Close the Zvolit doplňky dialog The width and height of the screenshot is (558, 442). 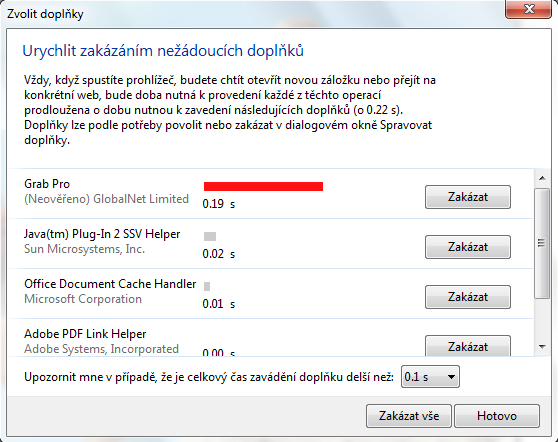point(528,9)
